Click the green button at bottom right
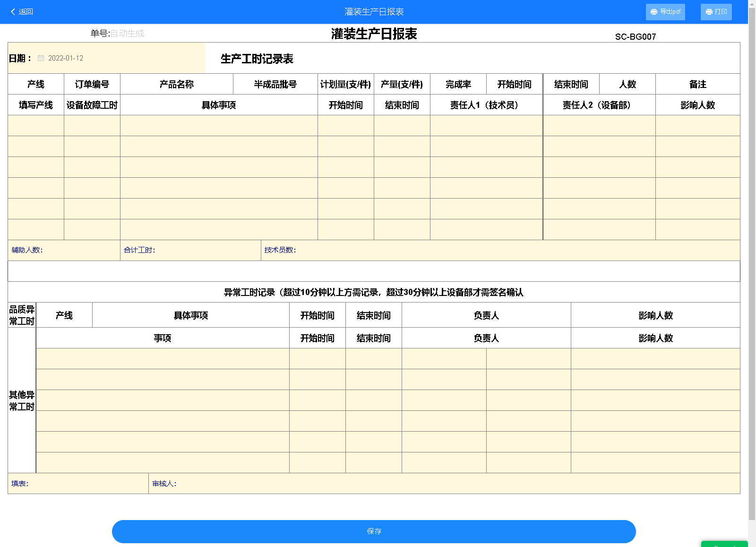 tap(724, 544)
